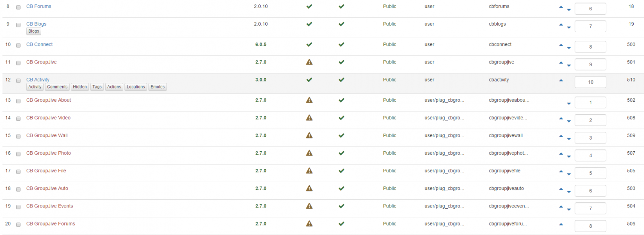Image resolution: width=644 pixels, height=235 pixels.
Task: Click the Blogs tag under CB Blogs
Action: 33,31
